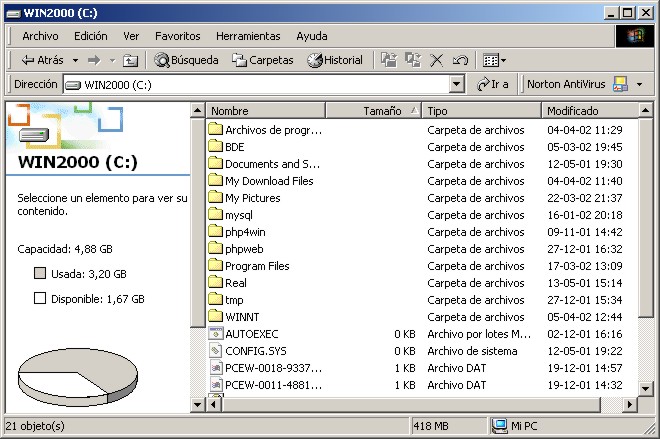
Task: Click the left pane scroll down arrow
Action: pyautogui.click(x=197, y=404)
